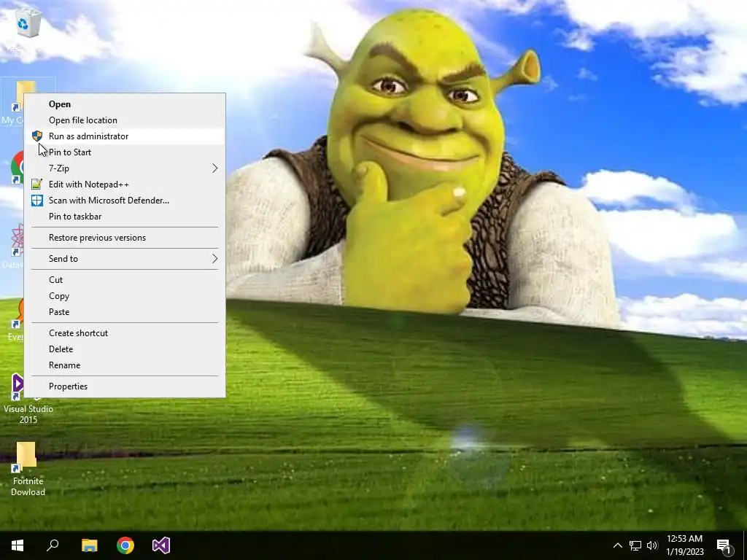The width and height of the screenshot is (747, 560).
Task: Open taskbar Search magnifier
Action: [x=53, y=545]
